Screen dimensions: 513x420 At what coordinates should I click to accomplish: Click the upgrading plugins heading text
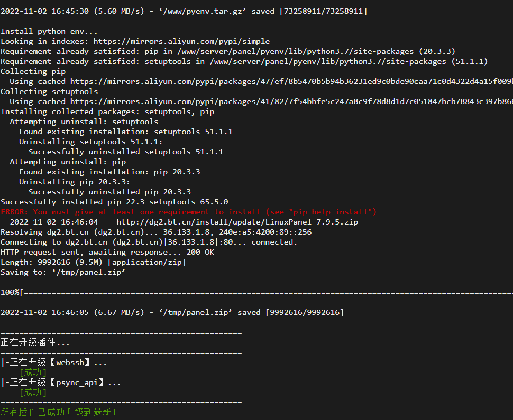click(x=35, y=342)
